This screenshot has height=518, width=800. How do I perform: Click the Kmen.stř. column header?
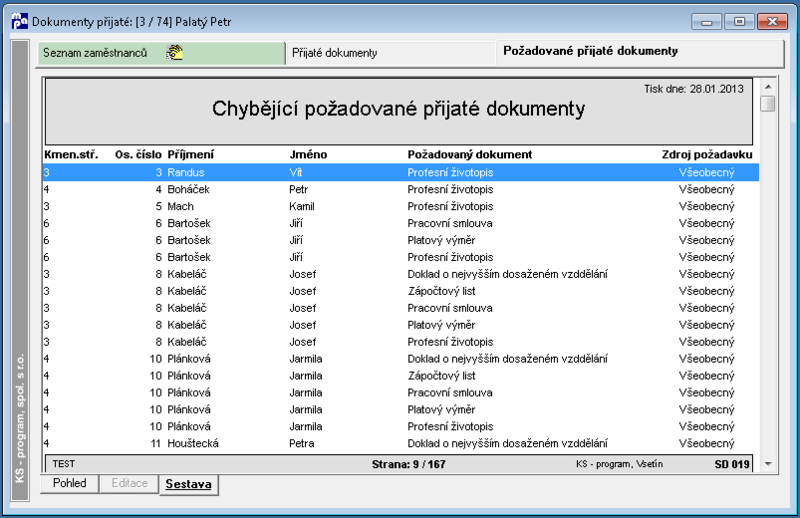coord(71,155)
